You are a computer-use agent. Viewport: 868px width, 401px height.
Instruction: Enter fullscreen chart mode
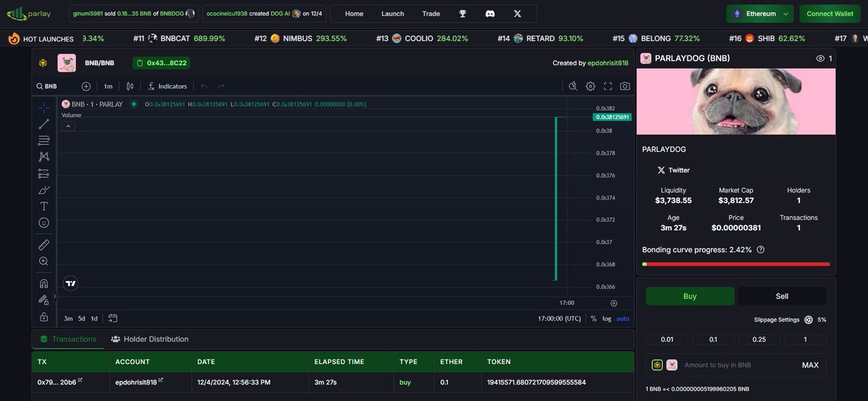click(x=608, y=86)
